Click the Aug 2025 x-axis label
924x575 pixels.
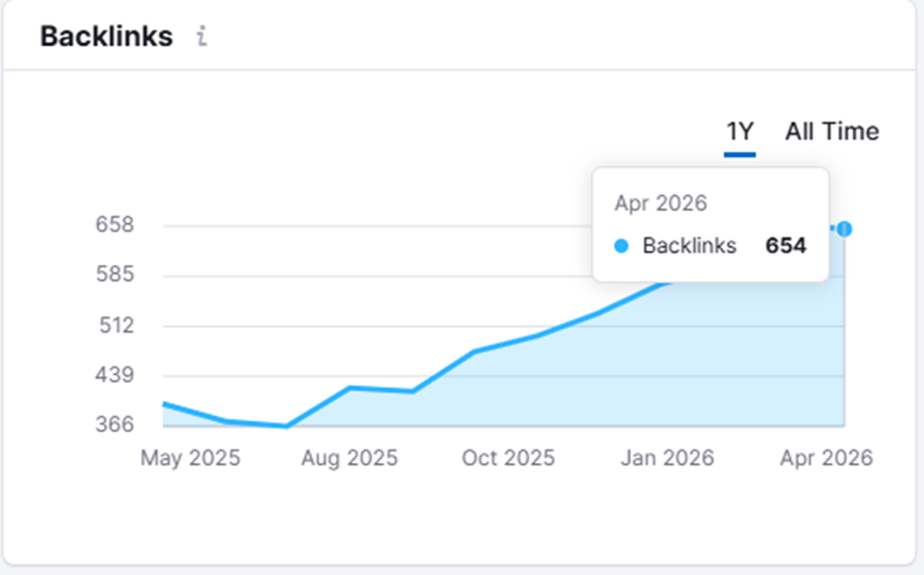click(349, 458)
